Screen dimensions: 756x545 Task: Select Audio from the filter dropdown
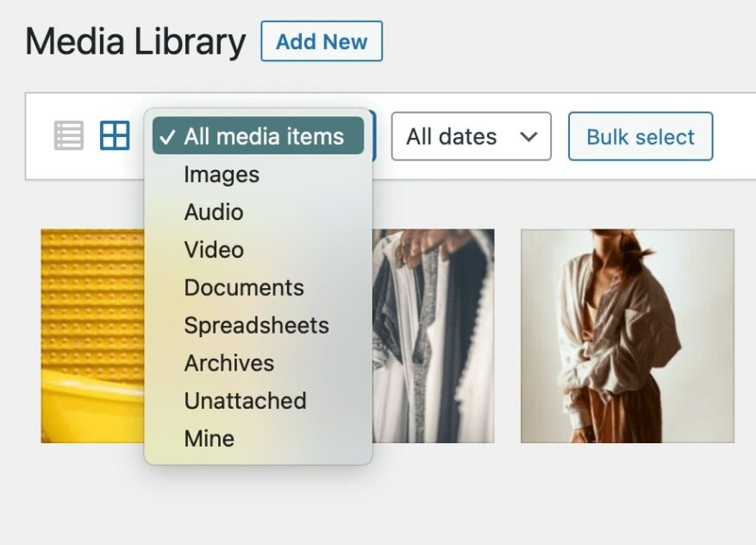point(214,212)
